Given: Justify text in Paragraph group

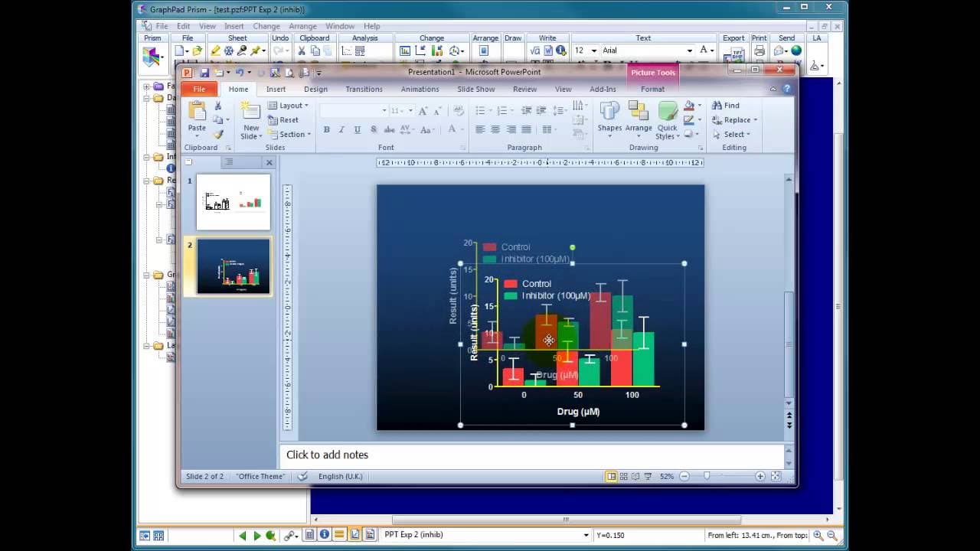Looking at the screenshot, I should [x=526, y=130].
